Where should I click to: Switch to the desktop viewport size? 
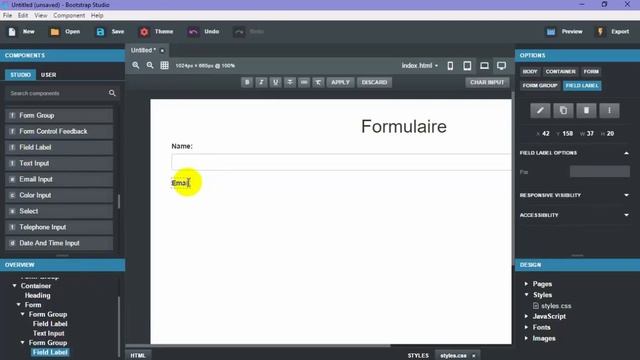(502, 65)
